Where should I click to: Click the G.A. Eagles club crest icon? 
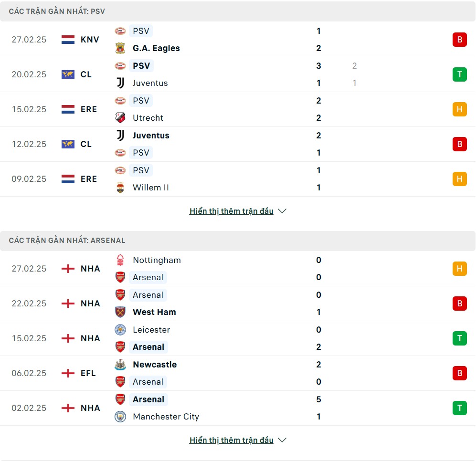[120, 48]
